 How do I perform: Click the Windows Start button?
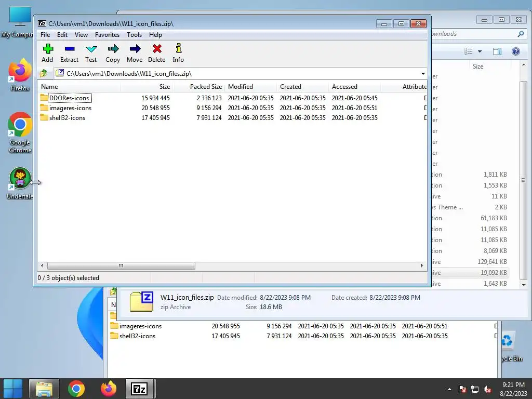(13, 389)
